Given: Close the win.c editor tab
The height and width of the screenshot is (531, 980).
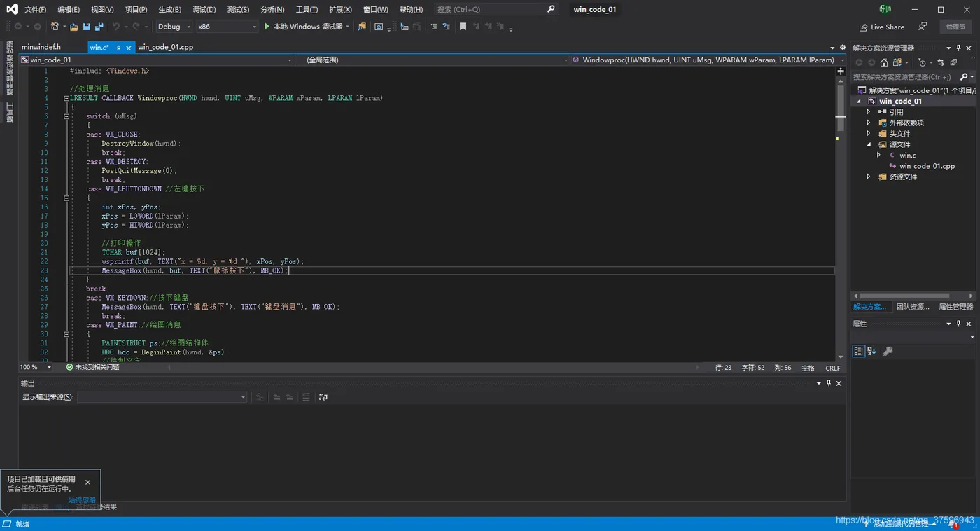Looking at the screenshot, I should tap(129, 48).
